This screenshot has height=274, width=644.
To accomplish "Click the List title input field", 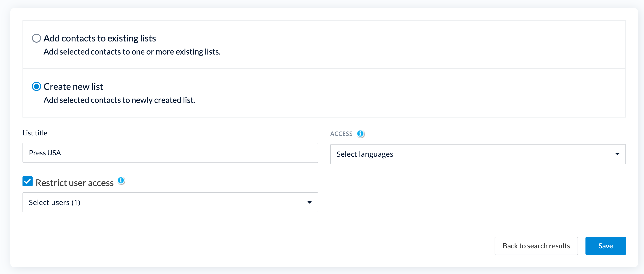I will pyautogui.click(x=170, y=153).
